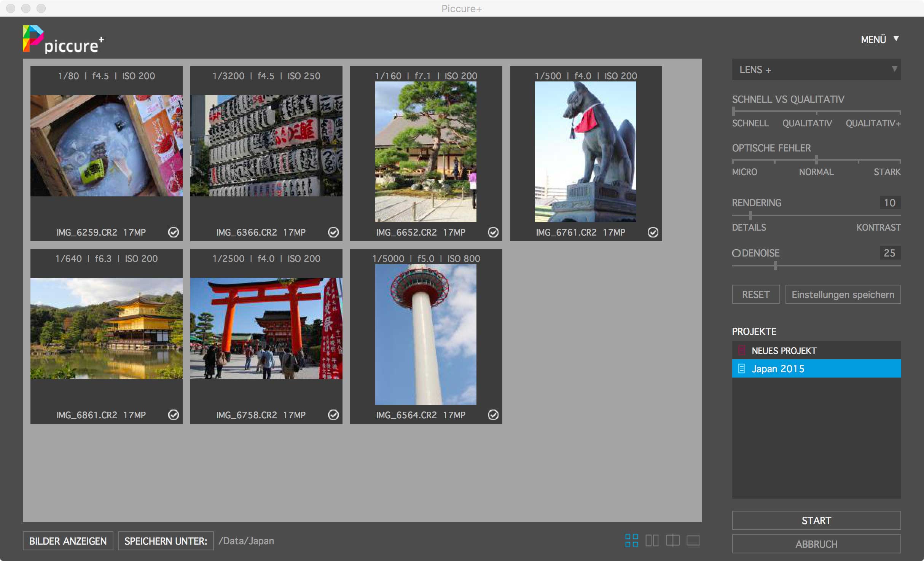Image resolution: width=924 pixels, height=561 pixels.
Task: Switch to grid thumbnail view icon
Action: click(x=631, y=540)
